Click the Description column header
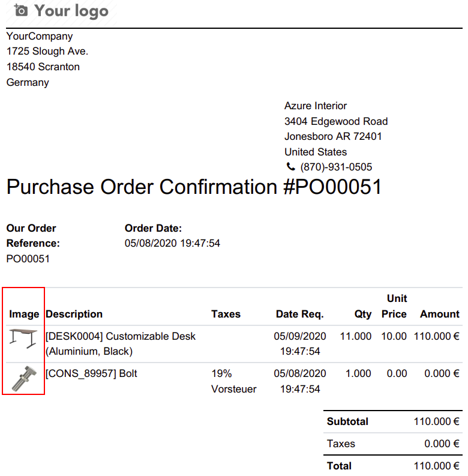The height and width of the screenshot is (476, 468). pos(74,314)
